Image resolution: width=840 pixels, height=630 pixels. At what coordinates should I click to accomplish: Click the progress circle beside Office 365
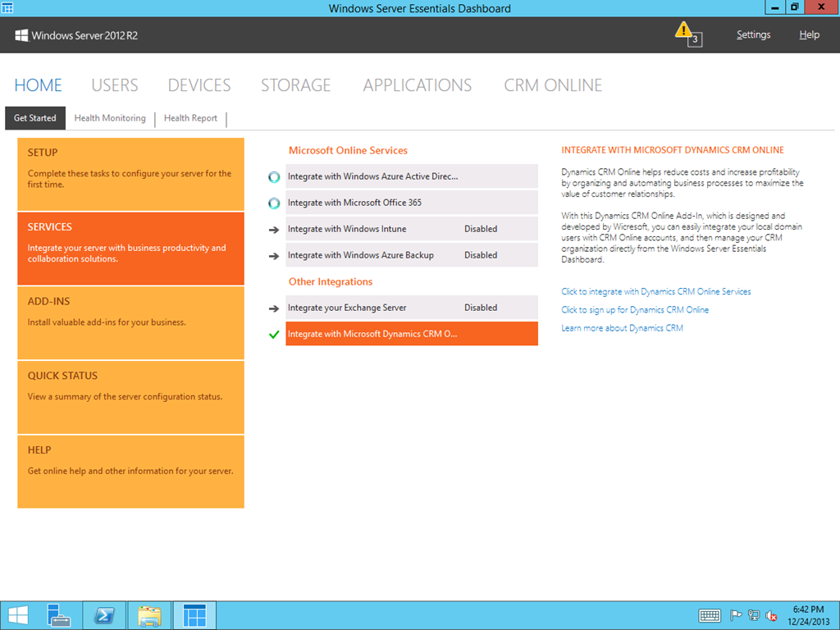274,203
